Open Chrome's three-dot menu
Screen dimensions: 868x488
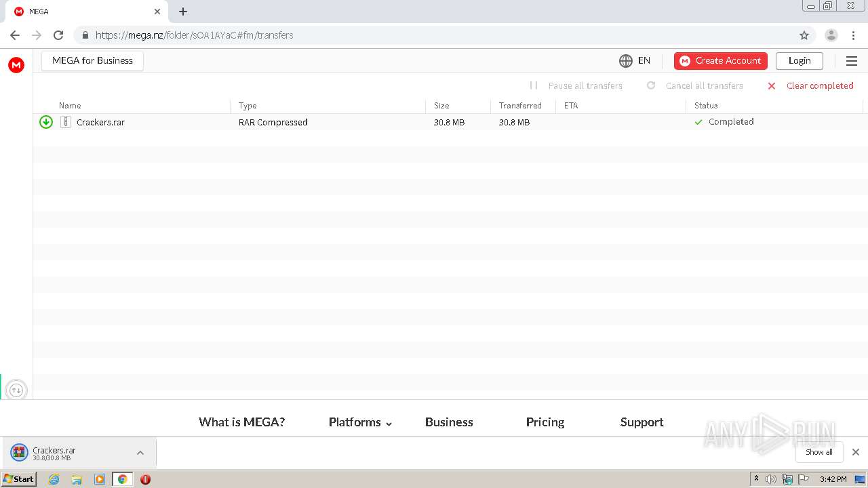pos(853,35)
